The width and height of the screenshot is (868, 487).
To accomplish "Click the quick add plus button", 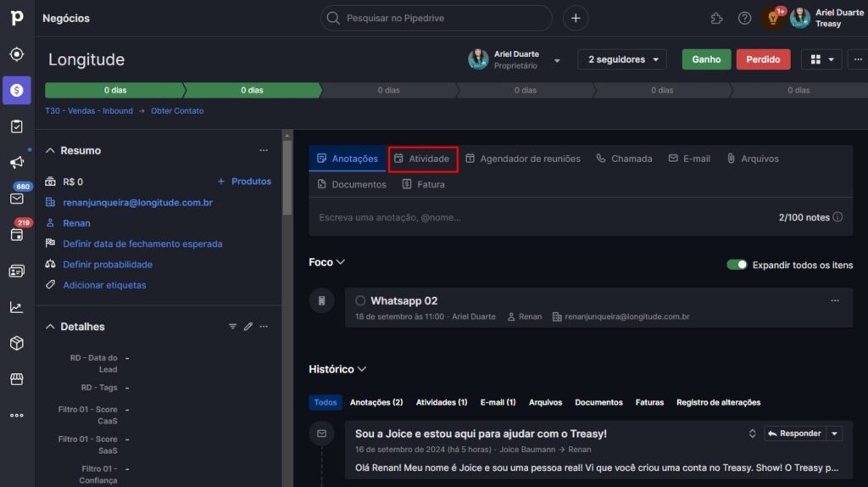I will click(576, 18).
